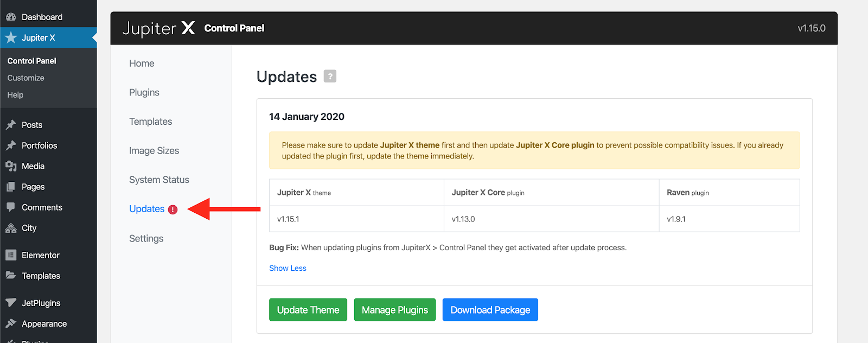The height and width of the screenshot is (343, 868).
Task: Collapse changelog with Show Less link
Action: (x=288, y=268)
